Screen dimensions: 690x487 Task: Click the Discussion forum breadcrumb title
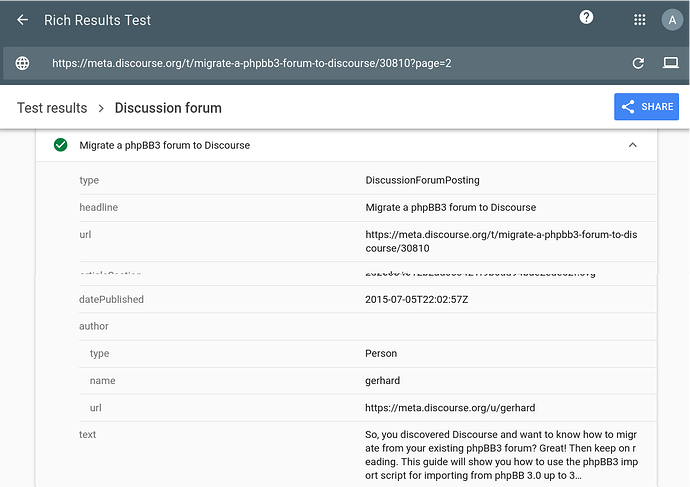[x=168, y=108]
